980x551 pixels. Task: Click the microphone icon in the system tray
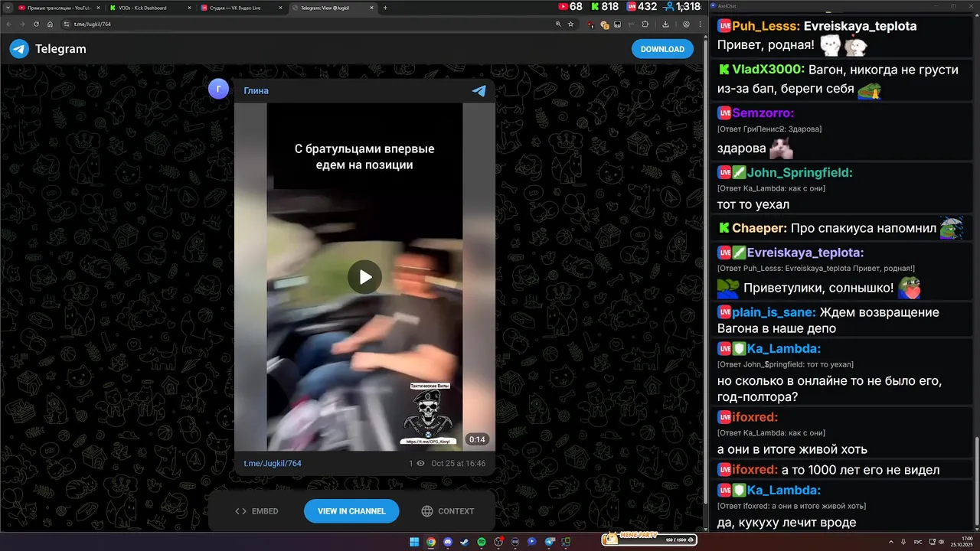pyautogui.click(x=903, y=542)
